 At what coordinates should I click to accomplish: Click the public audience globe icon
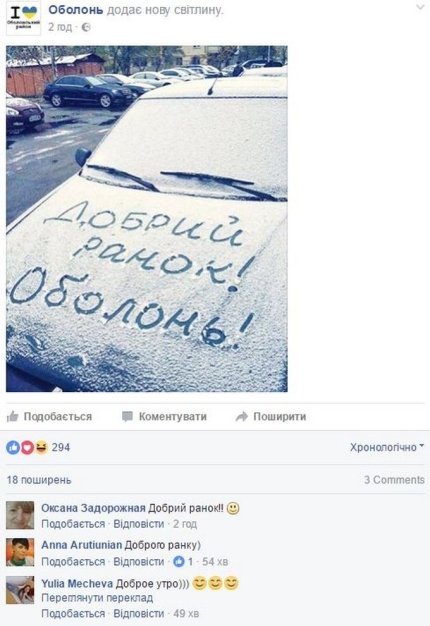click(86, 27)
